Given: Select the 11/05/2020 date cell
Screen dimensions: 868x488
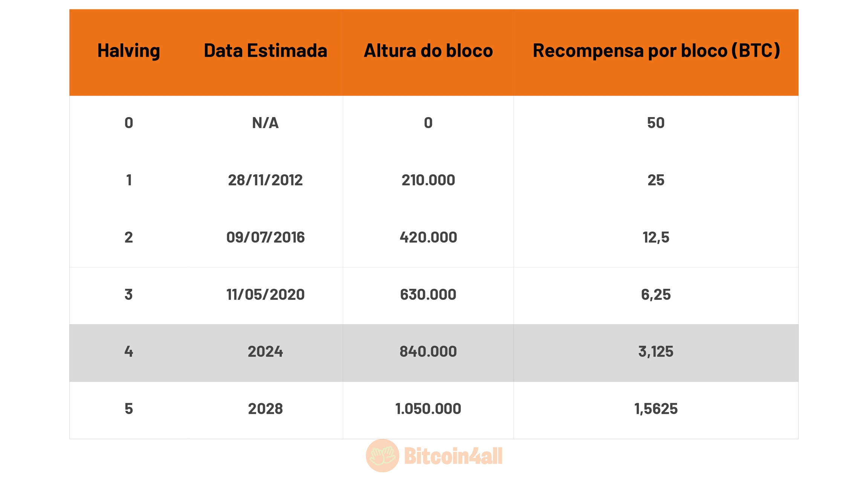Looking at the screenshot, I should [x=265, y=295].
